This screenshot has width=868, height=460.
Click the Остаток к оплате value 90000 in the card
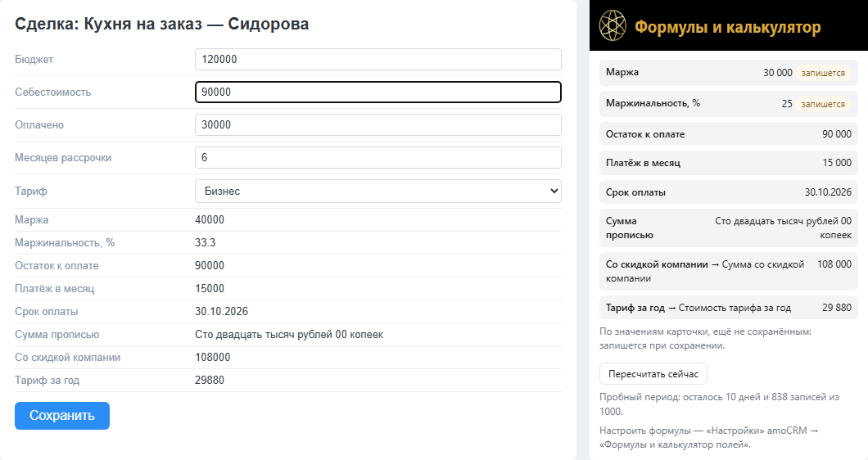pos(210,266)
